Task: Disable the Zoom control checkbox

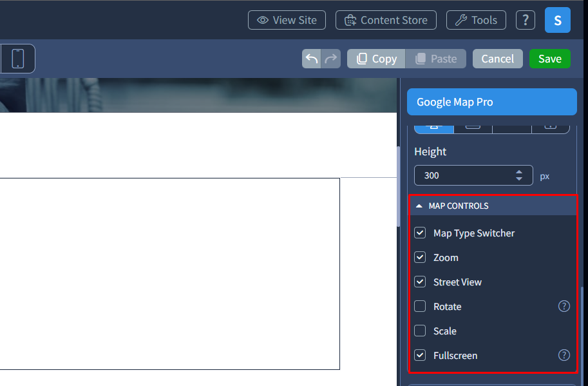Action: click(x=420, y=257)
